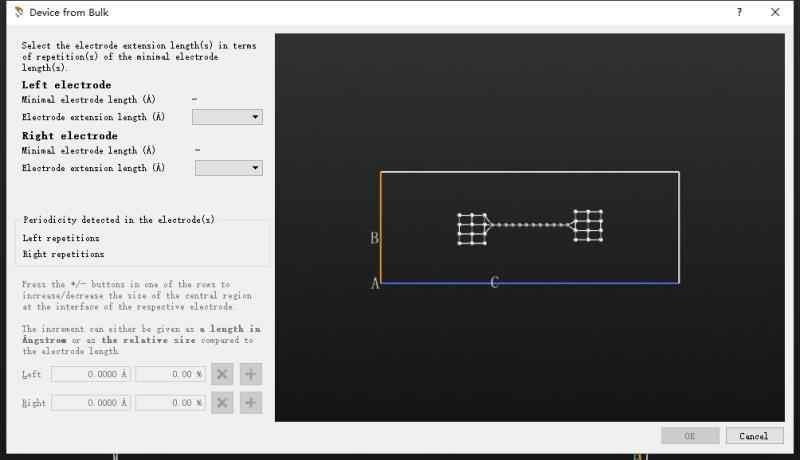Click the 'Right electrode' heading

[69, 136]
